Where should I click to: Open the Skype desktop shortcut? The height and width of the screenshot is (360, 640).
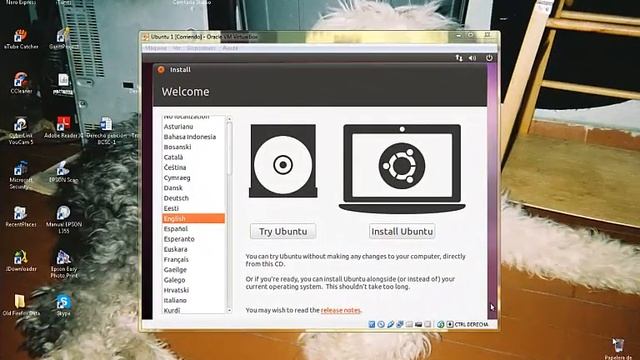63,305
